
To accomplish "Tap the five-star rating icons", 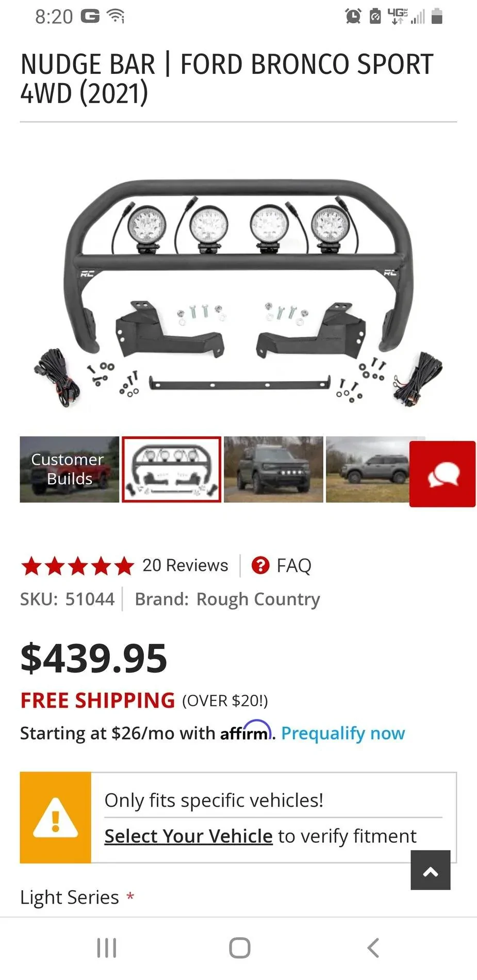I will pyautogui.click(x=77, y=566).
